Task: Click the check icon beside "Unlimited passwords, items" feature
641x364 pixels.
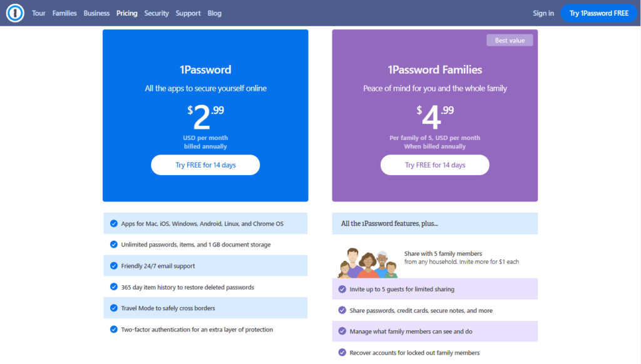Action: point(114,244)
